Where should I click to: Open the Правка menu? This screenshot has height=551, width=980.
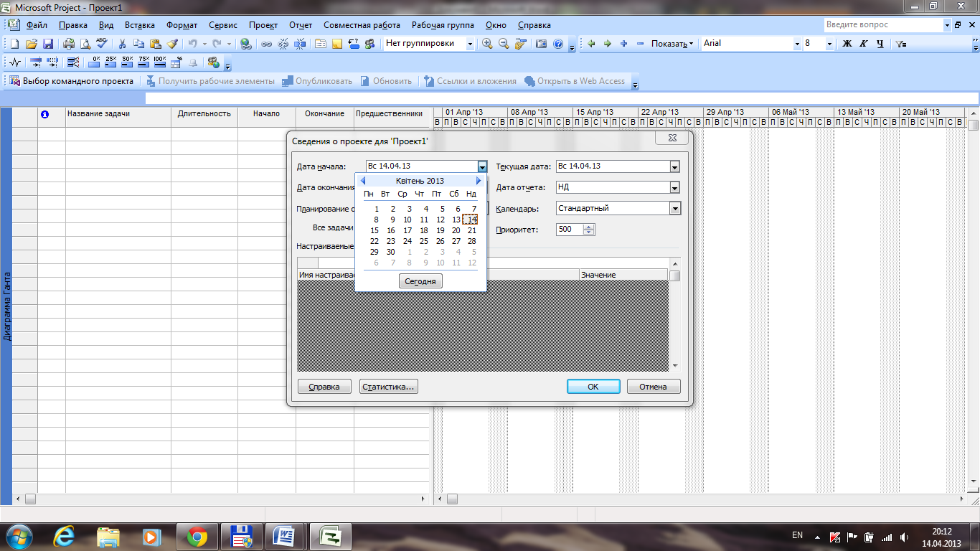tap(73, 25)
